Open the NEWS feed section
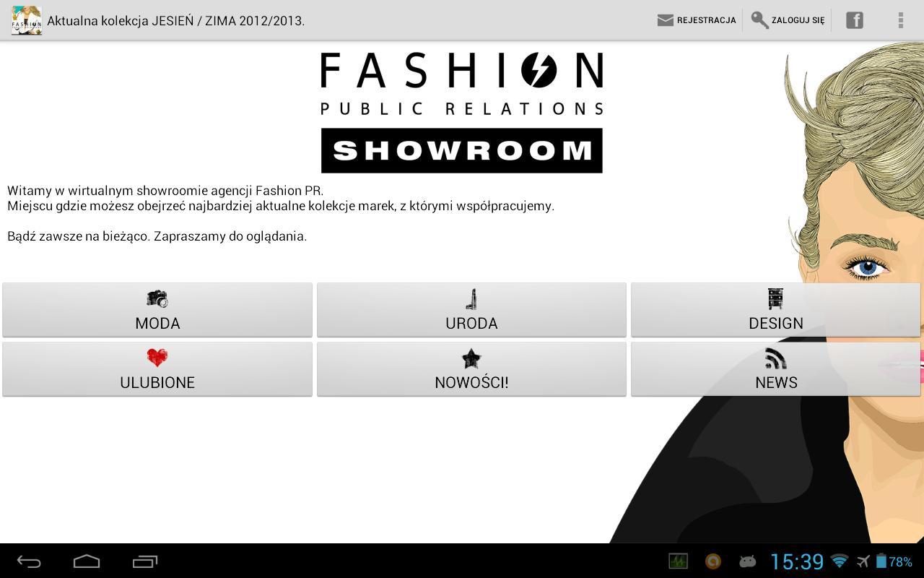Image resolution: width=924 pixels, height=578 pixels. click(x=776, y=369)
